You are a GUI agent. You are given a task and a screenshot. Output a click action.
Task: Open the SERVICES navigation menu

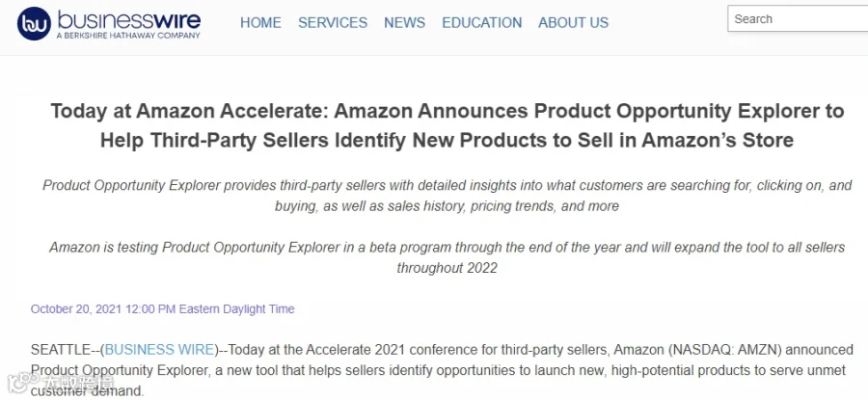pyautogui.click(x=333, y=23)
